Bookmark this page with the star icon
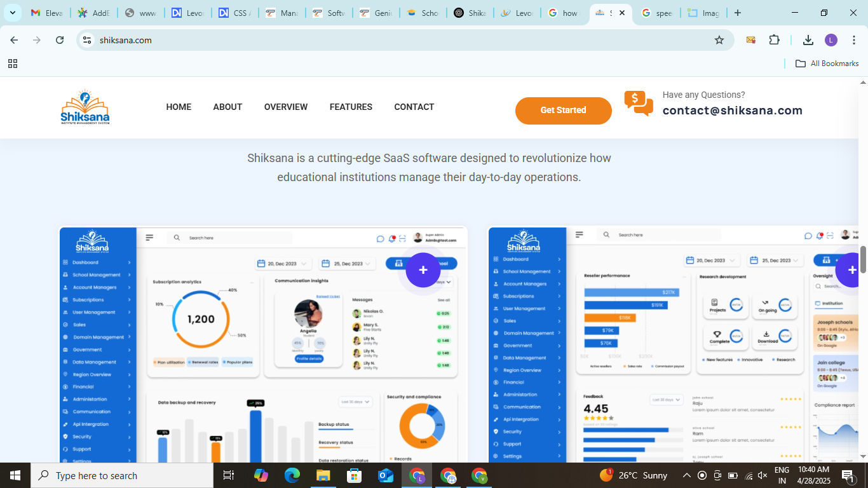 click(x=719, y=40)
